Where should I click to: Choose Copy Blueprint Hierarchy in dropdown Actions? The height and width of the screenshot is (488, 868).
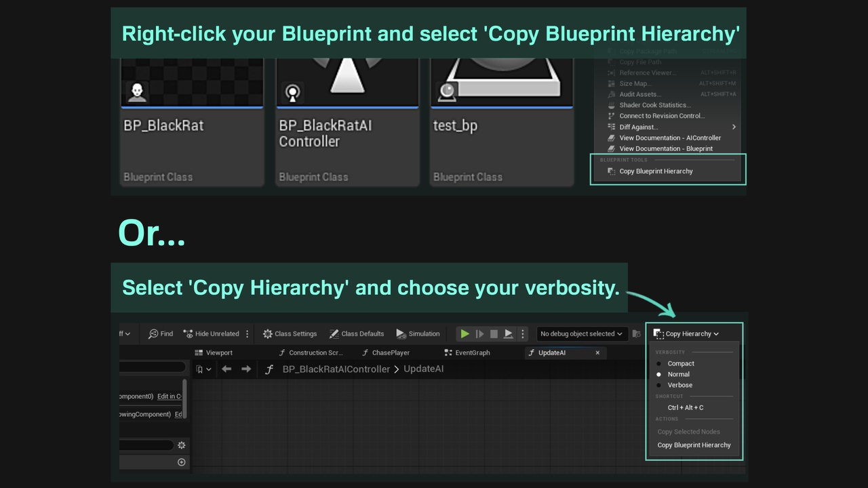(694, 445)
